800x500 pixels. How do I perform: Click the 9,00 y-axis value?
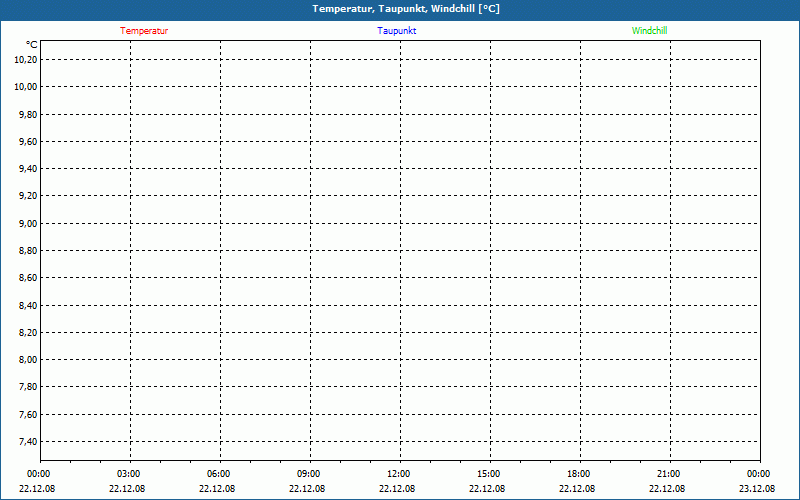[28, 223]
